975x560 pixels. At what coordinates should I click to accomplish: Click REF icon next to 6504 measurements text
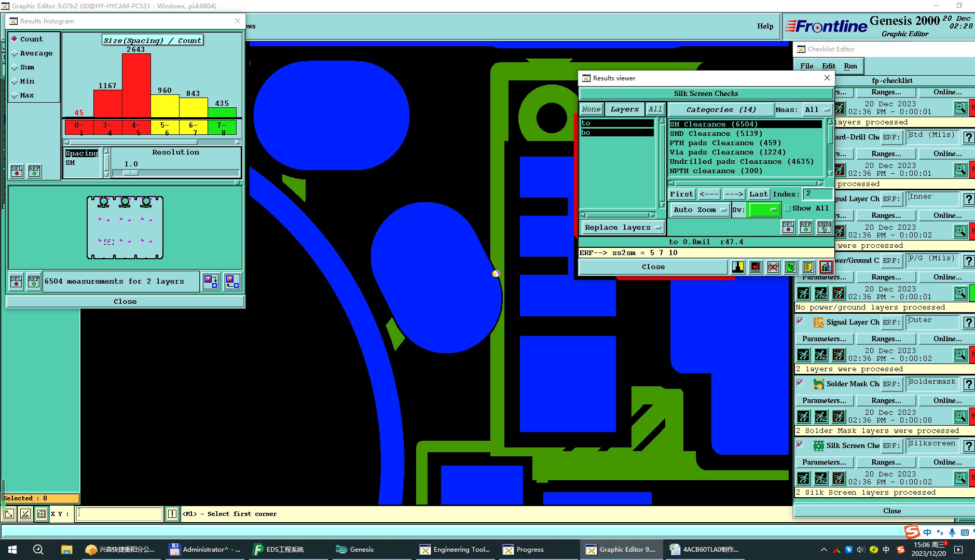[x=34, y=282]
